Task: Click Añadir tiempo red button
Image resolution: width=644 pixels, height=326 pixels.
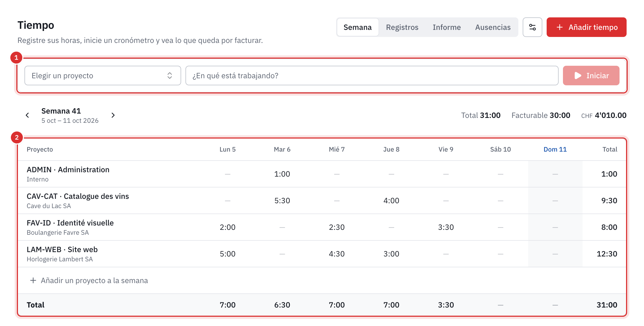Action: [586, 27]
